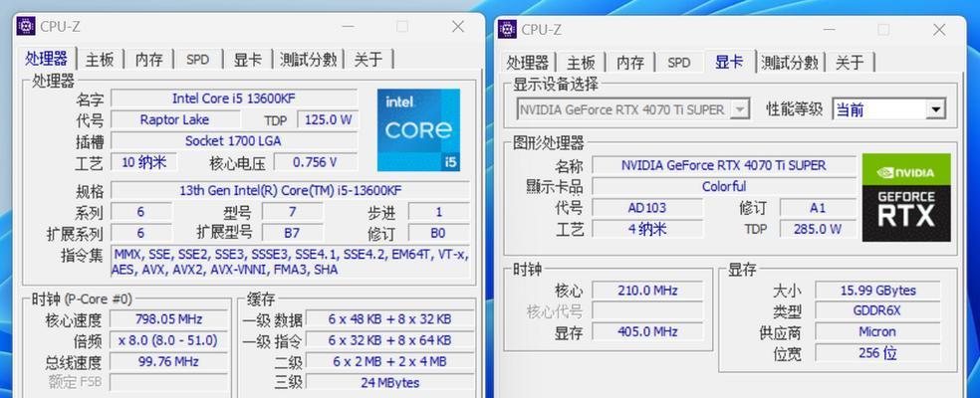This screenshot has width=980, height=398.
Task: Open 測試分數 tab in left window
Action: tap(308, 60)
